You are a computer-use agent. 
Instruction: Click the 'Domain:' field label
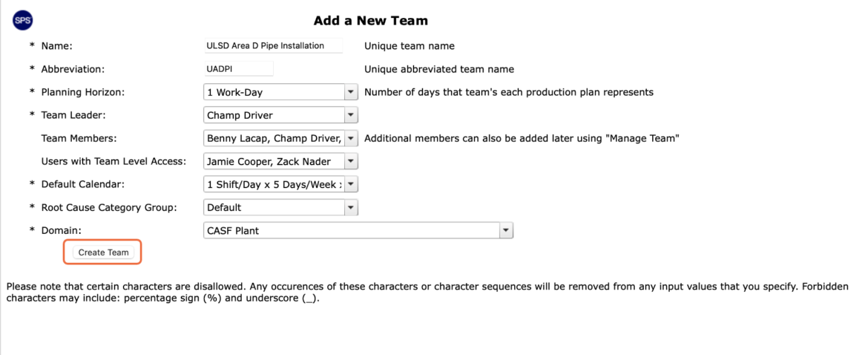coord(62,230)
